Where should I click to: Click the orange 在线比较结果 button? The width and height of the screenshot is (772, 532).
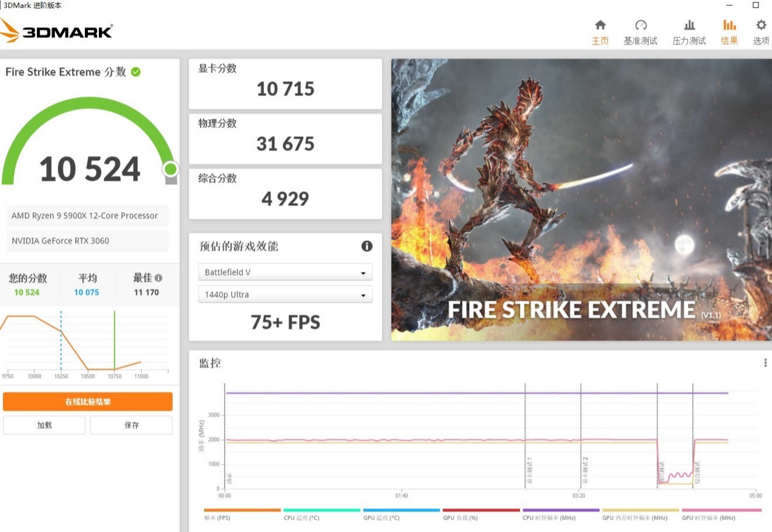click(88, 401)
